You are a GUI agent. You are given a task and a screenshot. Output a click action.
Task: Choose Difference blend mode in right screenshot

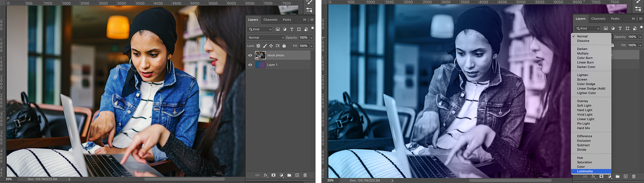tap(591, 136)
